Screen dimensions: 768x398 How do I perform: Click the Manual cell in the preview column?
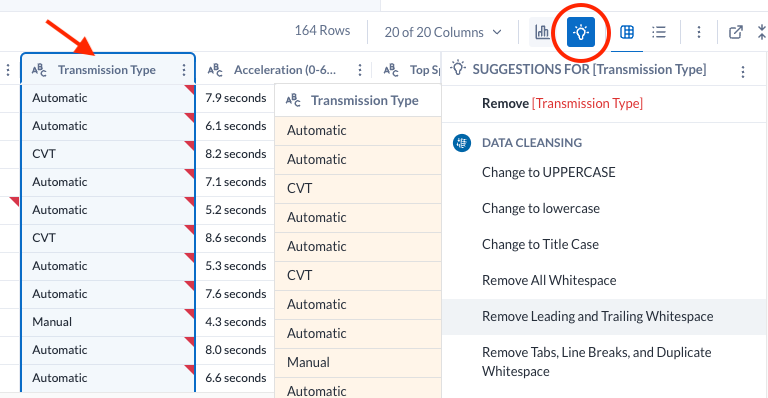point(358,362)
